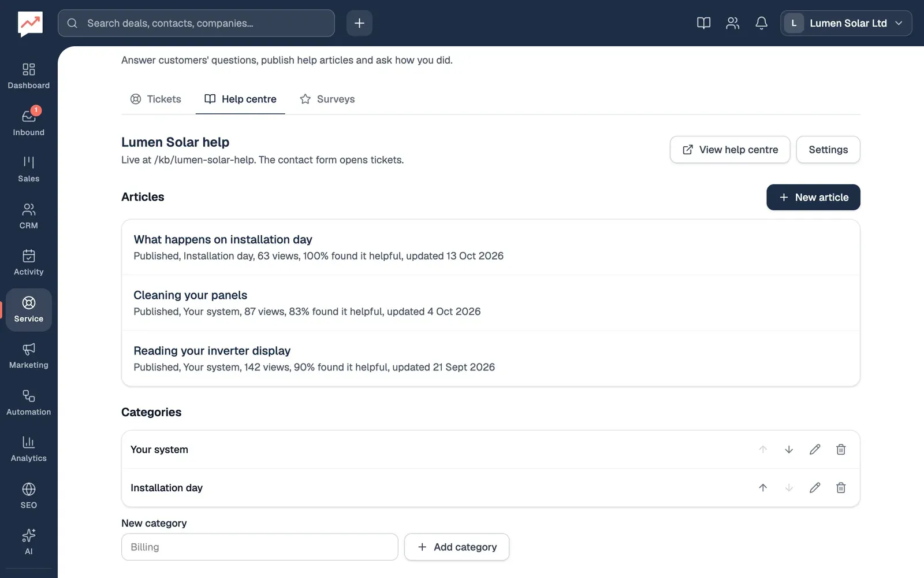Open the Cleaning your panels article

point(491,303)
